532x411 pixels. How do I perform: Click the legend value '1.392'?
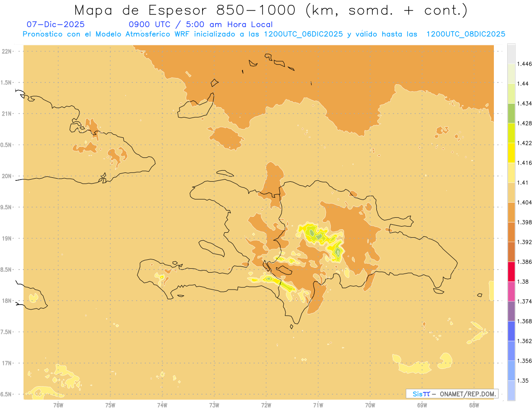coord(524,242)
